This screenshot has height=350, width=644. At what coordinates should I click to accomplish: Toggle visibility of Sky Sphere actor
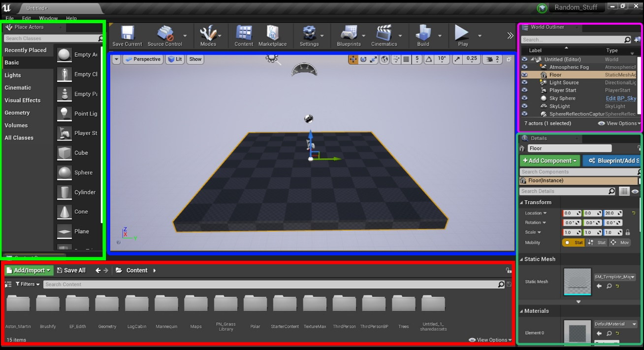click(x=524, y=98)
